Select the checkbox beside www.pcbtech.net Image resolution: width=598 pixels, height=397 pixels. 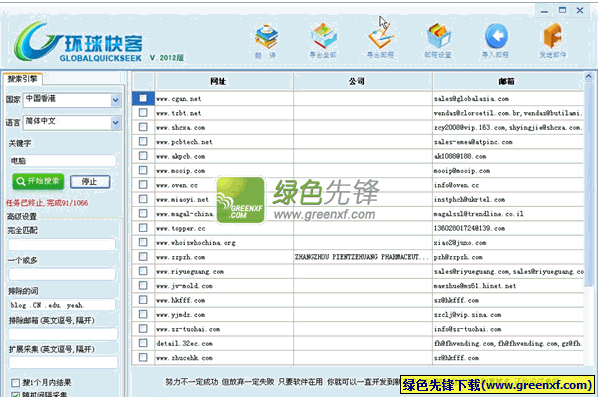[143, 141]
